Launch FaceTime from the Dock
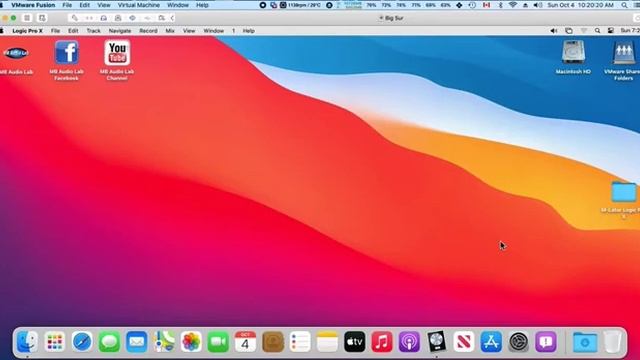 (218, 342)
